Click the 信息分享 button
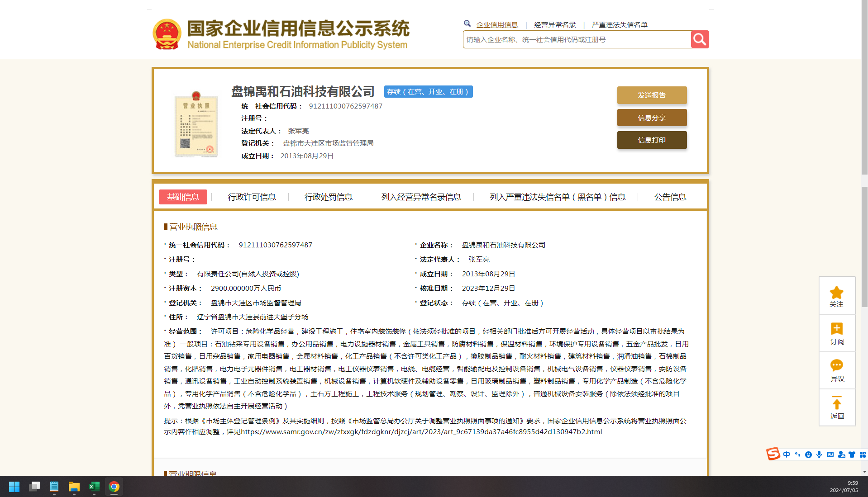This screenshot has width=868, height=497. (652, 118)
